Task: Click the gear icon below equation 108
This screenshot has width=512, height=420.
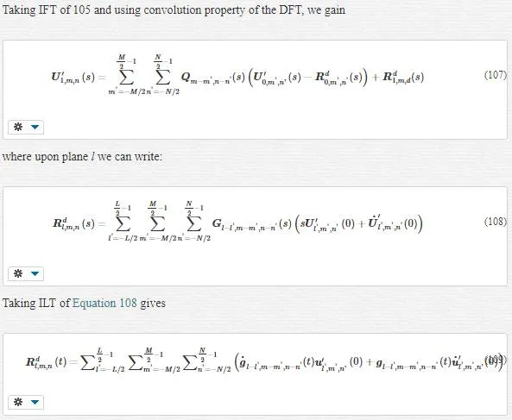Action: (18, 273)
